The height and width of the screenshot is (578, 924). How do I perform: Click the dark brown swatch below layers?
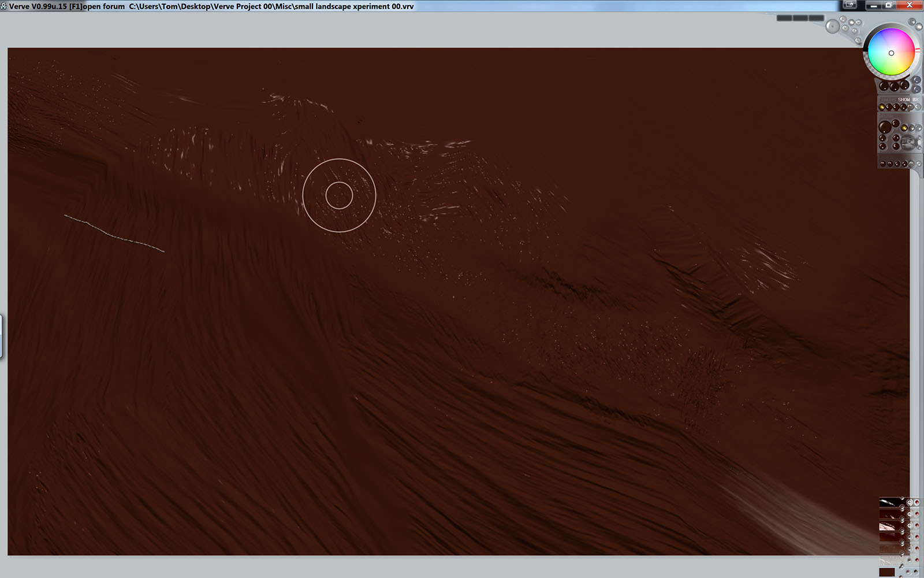[x=886, y=572]
